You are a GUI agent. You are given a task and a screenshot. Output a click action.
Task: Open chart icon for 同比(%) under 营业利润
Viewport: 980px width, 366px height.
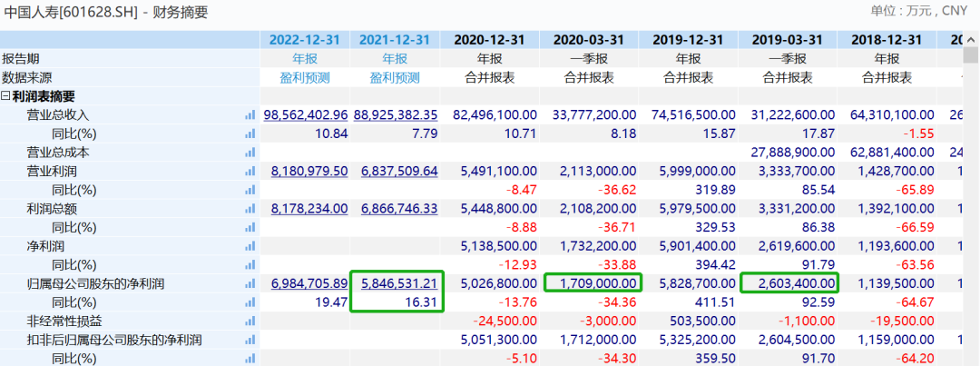(250, 190)
